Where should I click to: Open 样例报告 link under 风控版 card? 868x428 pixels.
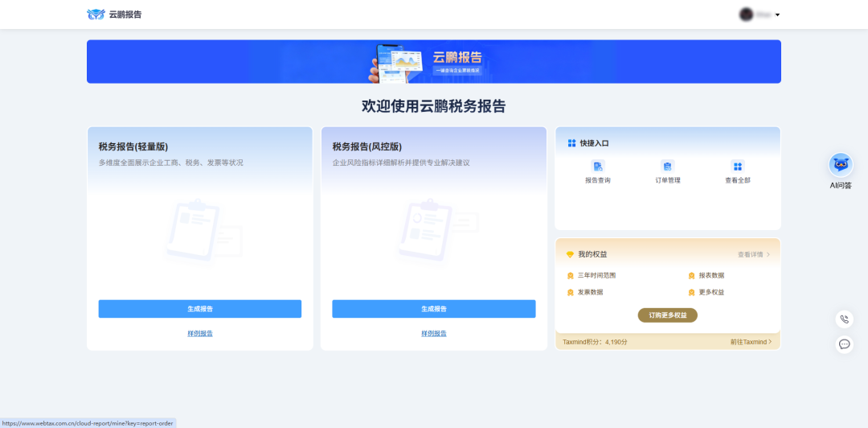pos(433,333)
